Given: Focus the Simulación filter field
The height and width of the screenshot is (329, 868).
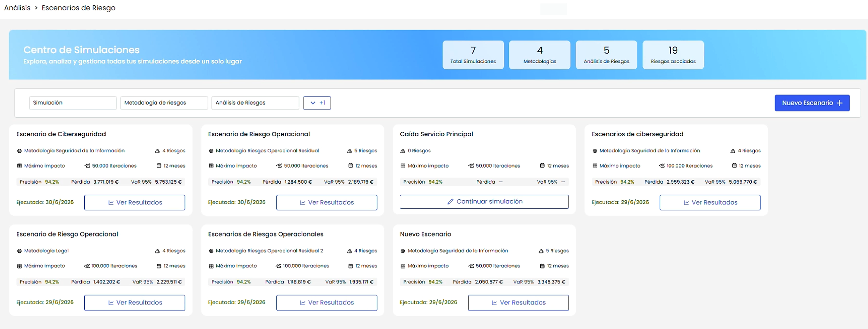Looking at the screenshot, I should coord(73,103).
